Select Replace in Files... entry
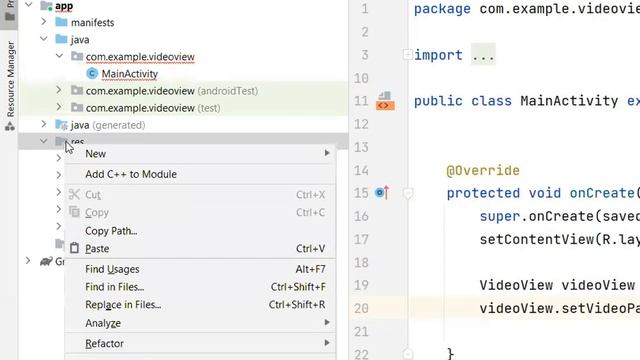This screenshot has width=640, height=360. [200, 305]
